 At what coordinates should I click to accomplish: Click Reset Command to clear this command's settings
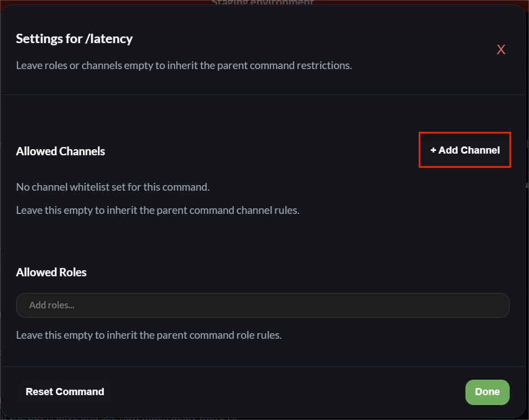[65, 392]
